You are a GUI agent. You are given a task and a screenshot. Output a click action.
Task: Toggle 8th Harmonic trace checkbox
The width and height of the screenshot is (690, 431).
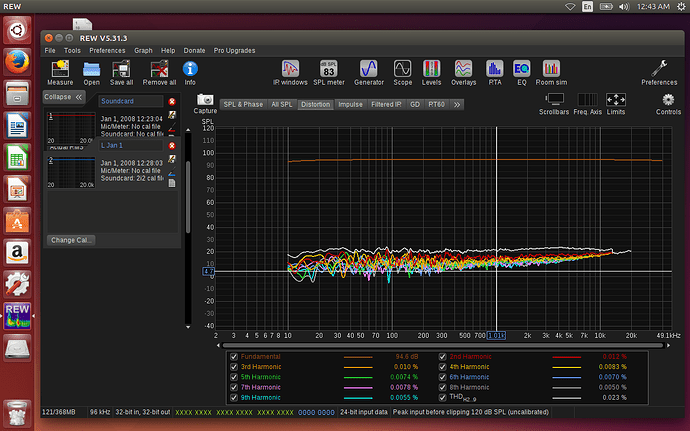(443, 387)
